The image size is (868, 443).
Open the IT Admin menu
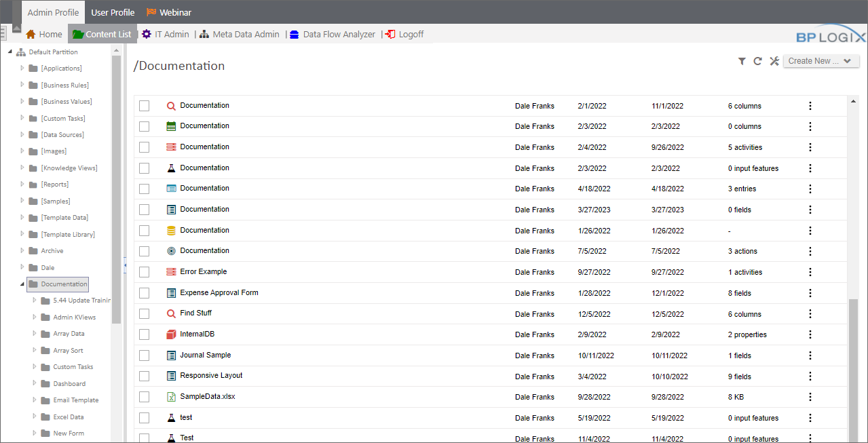166,34
